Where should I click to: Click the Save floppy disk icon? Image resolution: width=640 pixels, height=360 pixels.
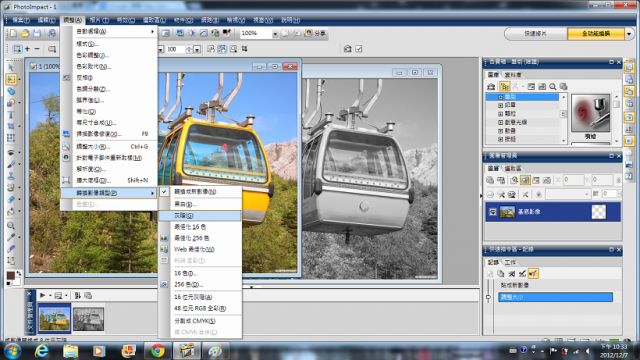[x=37, y=33]
